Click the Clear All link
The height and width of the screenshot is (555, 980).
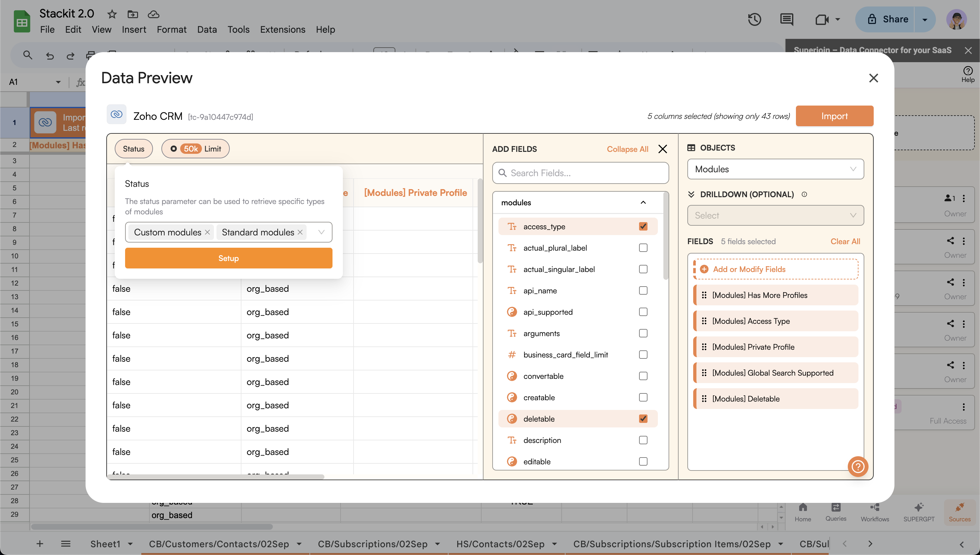click(845, 241)
